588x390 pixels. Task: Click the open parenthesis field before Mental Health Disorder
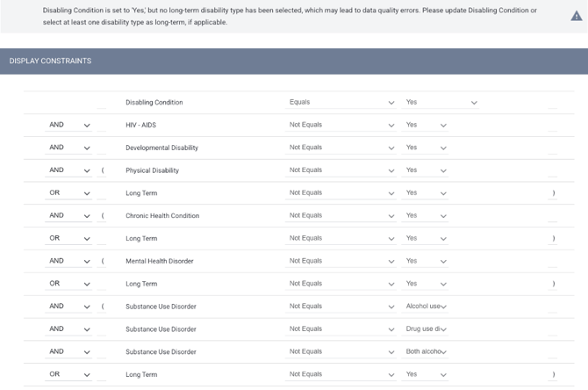[x=103, y=261]
